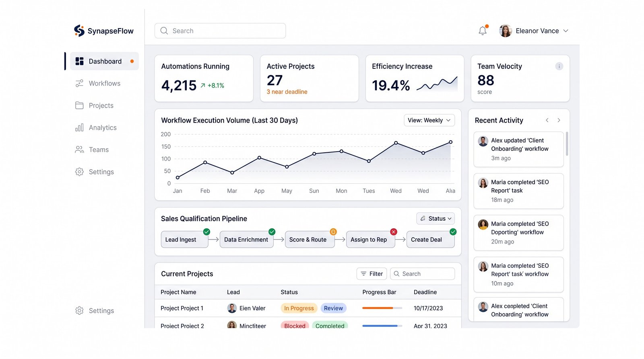The width and height of the screenshot is (644, 359).
Task: Click the Team Velocity info icon
Action: pos(559,66)
